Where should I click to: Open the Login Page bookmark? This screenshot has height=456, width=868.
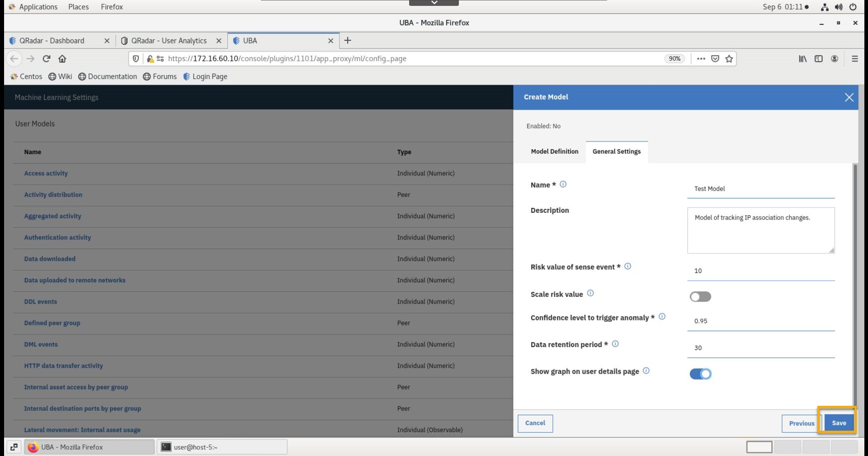pyautogui.click(x=205, y=76)
